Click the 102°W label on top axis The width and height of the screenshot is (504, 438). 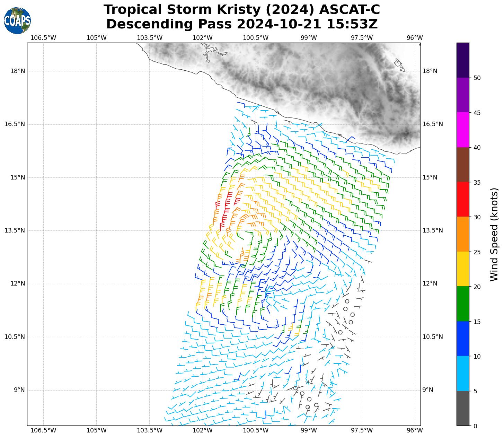[203, 37]
